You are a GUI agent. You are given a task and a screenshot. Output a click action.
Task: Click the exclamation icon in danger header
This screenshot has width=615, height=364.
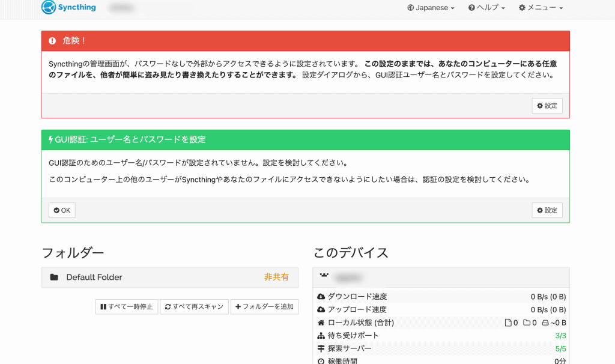click(52, 41)
